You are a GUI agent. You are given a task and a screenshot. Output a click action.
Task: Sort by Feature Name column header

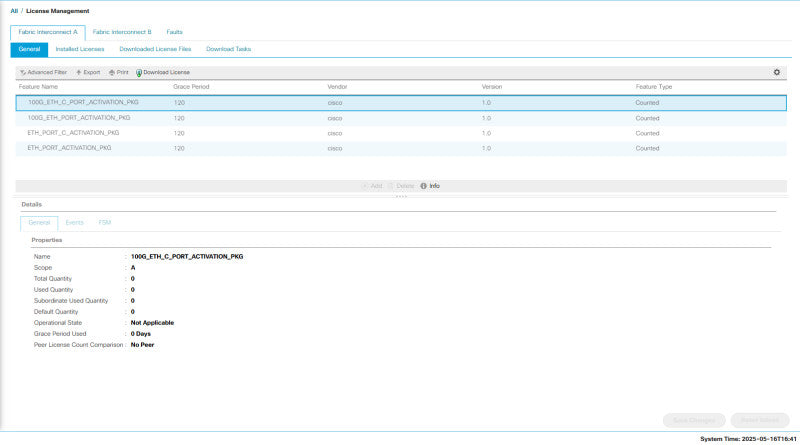click(x=38, y=87)
